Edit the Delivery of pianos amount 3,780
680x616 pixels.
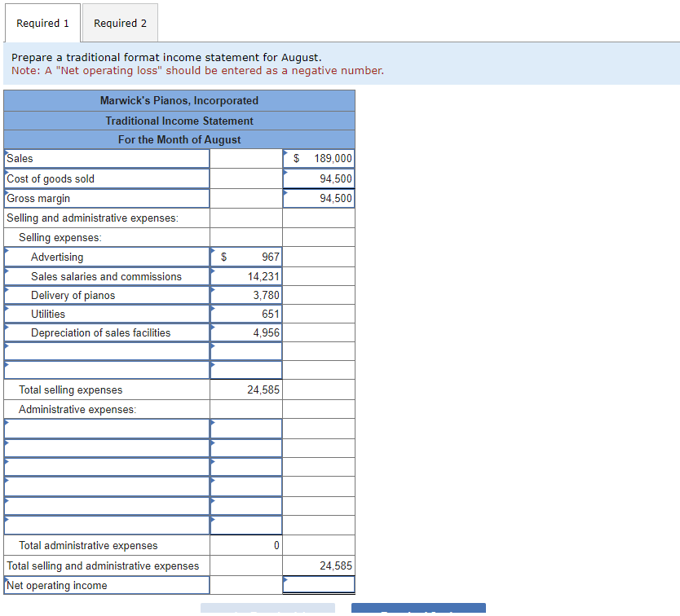click(246, 295)
